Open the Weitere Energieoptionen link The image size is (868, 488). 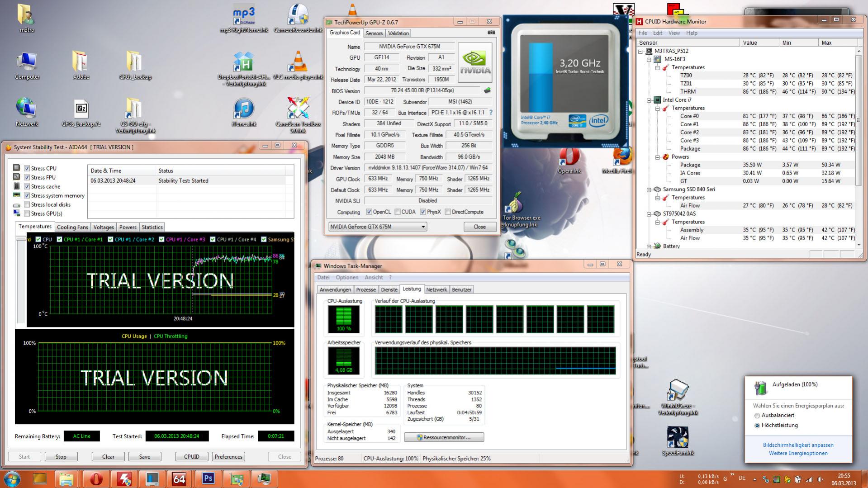[x=798, y=453]
